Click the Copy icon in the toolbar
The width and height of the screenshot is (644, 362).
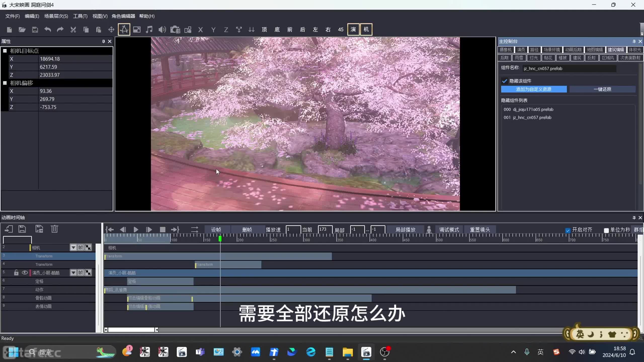86,30
